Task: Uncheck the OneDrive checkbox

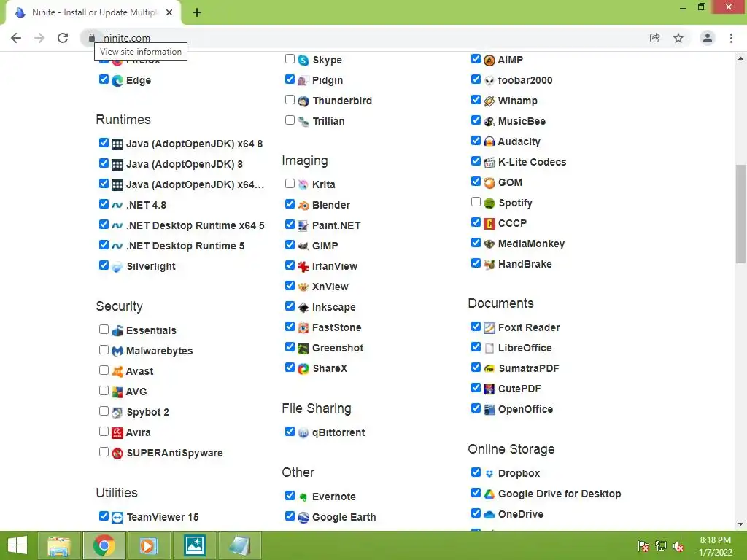Action: pyautogui.click(x=476, y=513)
